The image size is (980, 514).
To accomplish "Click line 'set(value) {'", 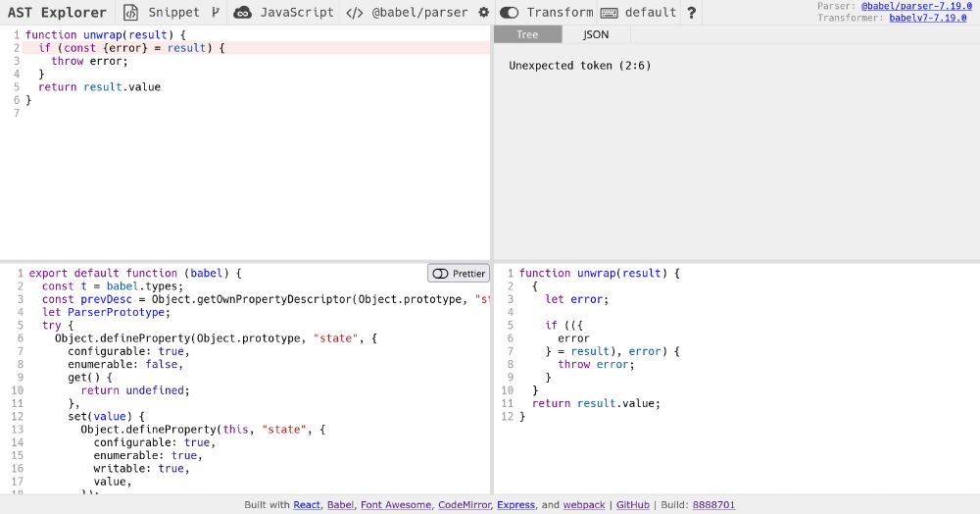I will click(x=106, y=417).
